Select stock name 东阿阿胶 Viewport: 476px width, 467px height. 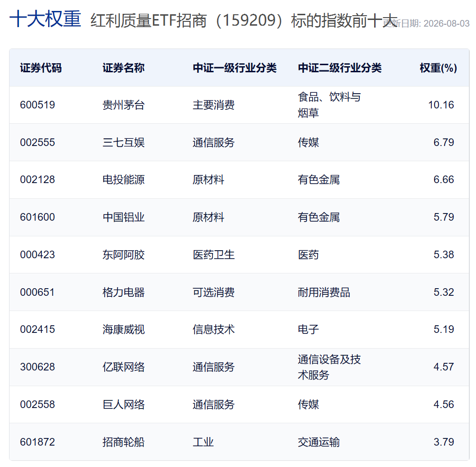click(124, 255)
